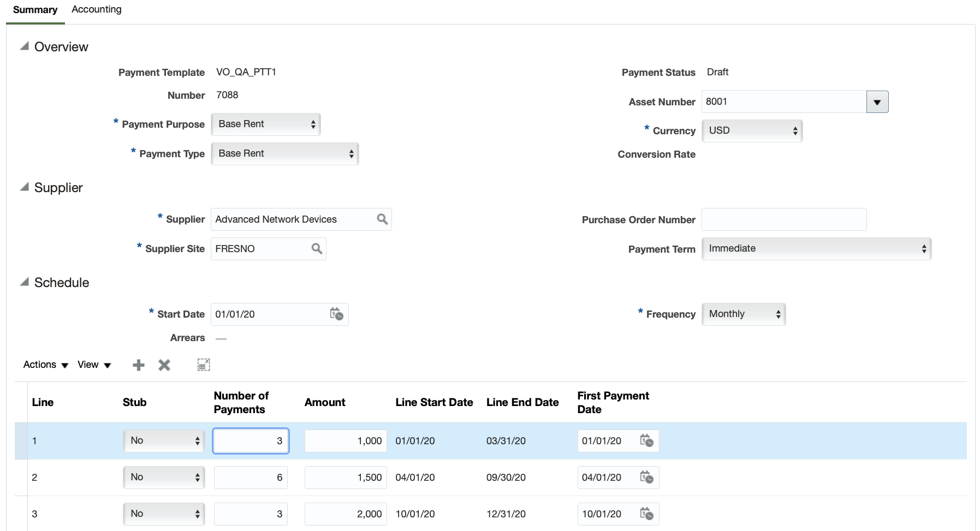Open the Stub dropdown for line 2
980x531 pixels.
point(164,478)
